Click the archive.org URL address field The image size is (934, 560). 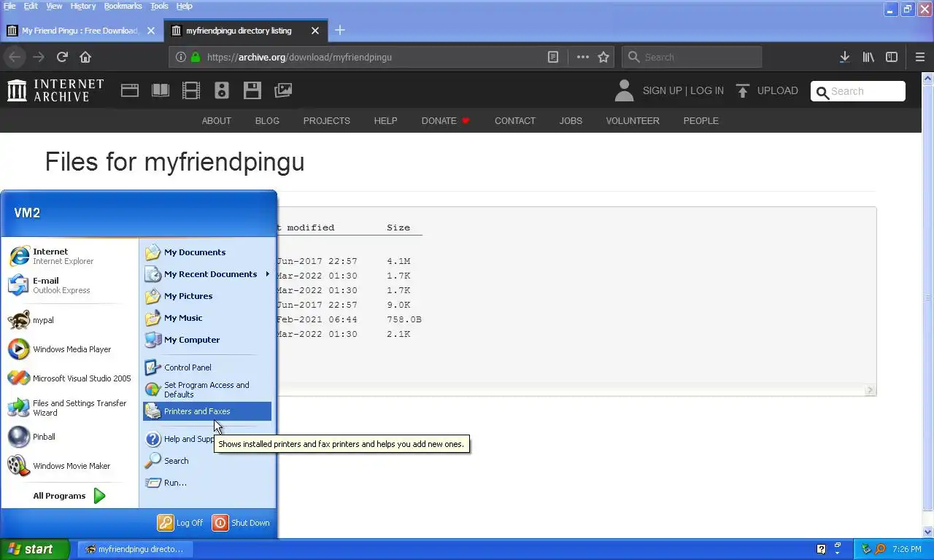(x=372, y=57)
